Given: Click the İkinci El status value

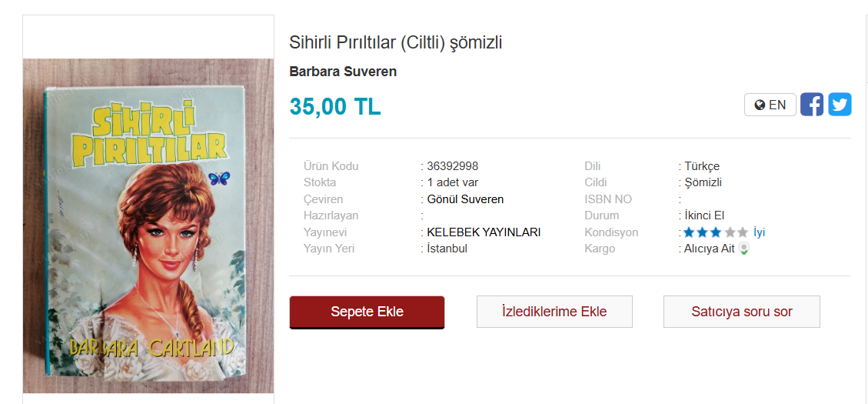Looking at the screenshot, I should click(704, 215).
